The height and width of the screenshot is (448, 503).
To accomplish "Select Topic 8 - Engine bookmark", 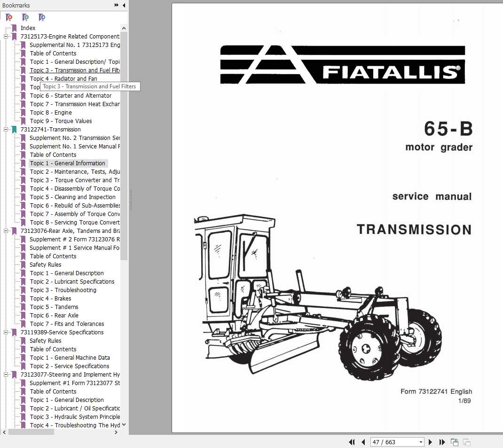I will coord(51,113).
